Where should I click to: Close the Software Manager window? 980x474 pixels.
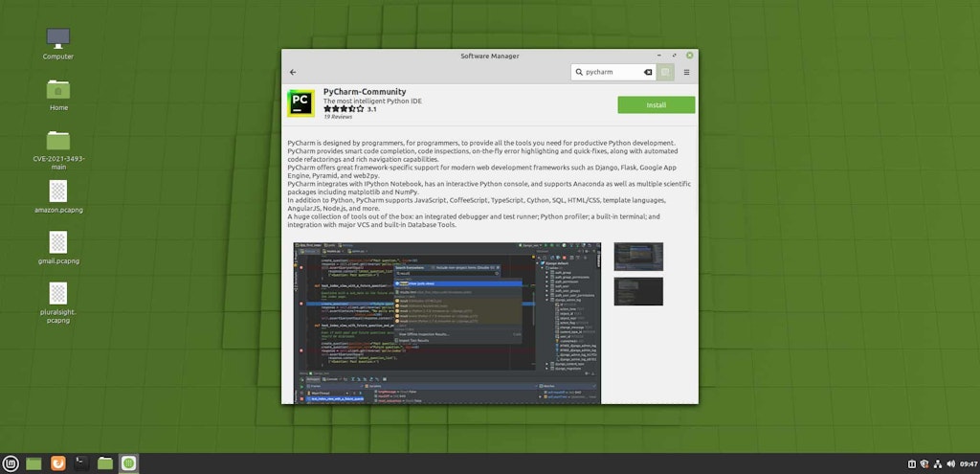tap(689, 56)
